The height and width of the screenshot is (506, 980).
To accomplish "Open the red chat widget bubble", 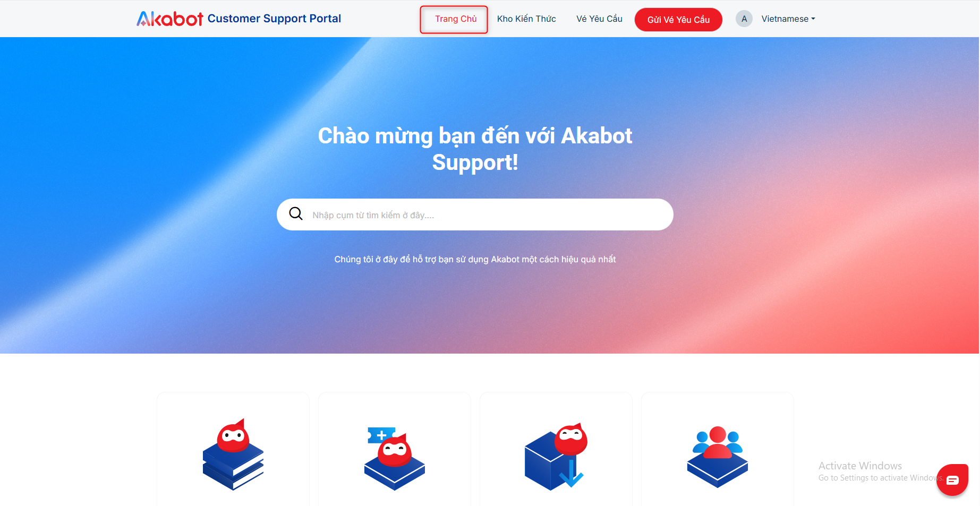I will (952, 480).
